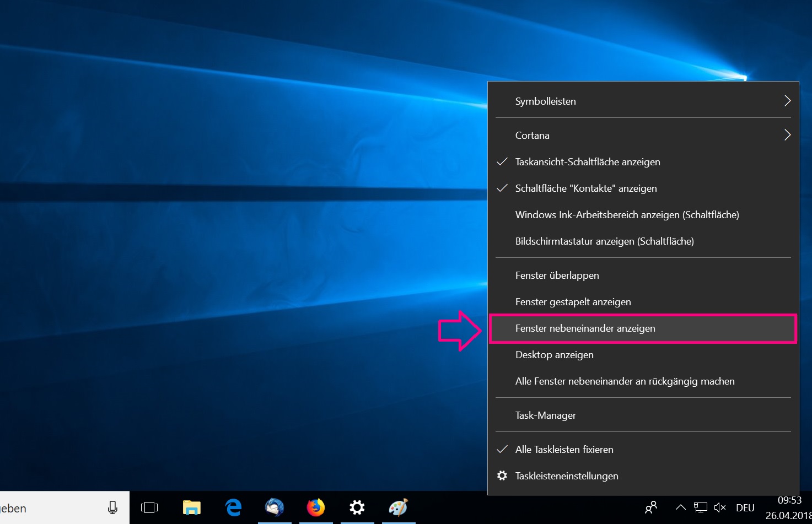Screen dimensions: 812x524
Task: Open Taskleisteneinstellungen
Action: (566, 476)
